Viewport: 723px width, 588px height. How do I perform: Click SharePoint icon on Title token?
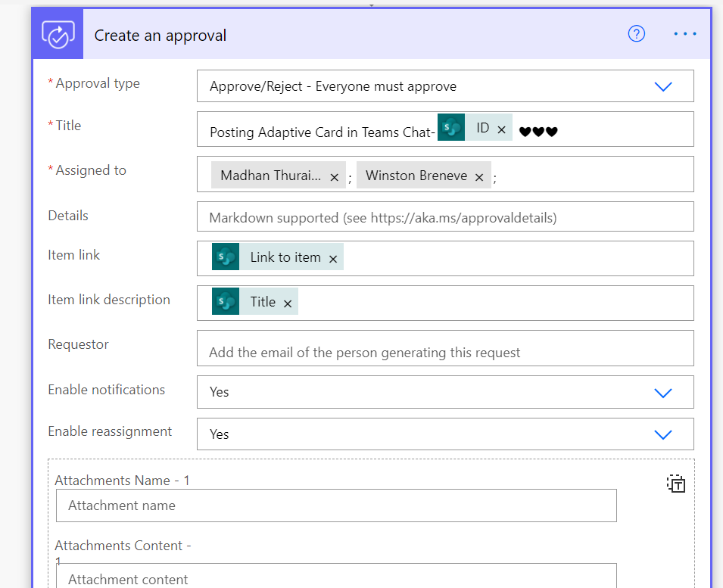pos(226,302)
